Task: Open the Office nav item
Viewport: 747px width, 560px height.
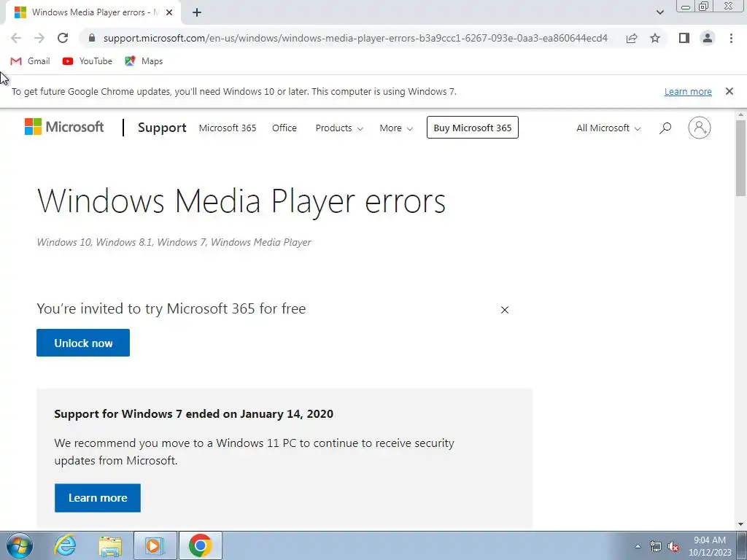Action: click(285, 128)
